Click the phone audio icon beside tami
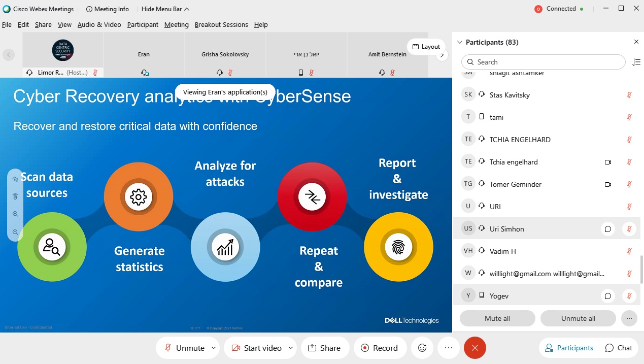The image size is (644, 364). 482,117
